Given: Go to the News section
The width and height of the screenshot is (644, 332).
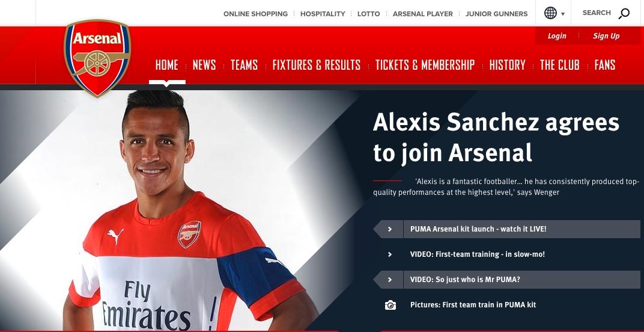Looking at the screenshot, I should point(204,65).
